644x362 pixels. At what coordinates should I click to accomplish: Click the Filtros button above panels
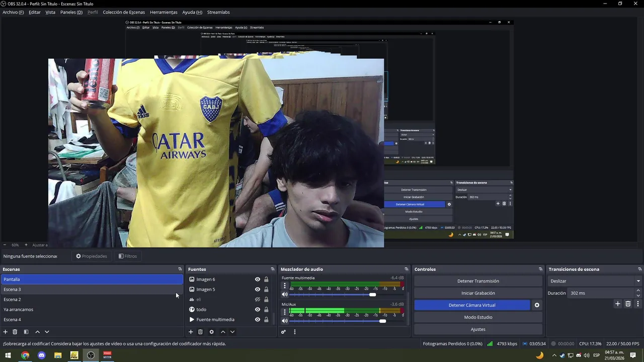click(x=128, y=256)
